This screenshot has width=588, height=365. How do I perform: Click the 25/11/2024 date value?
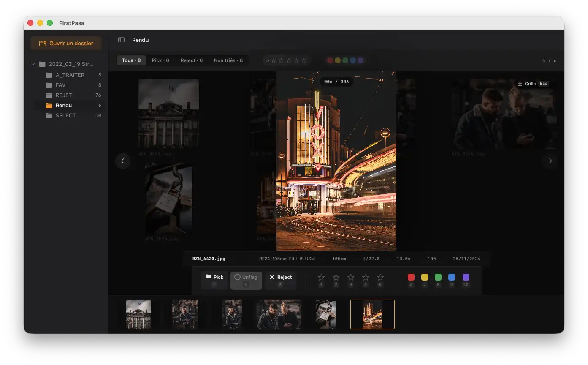[x=466, y=259]
